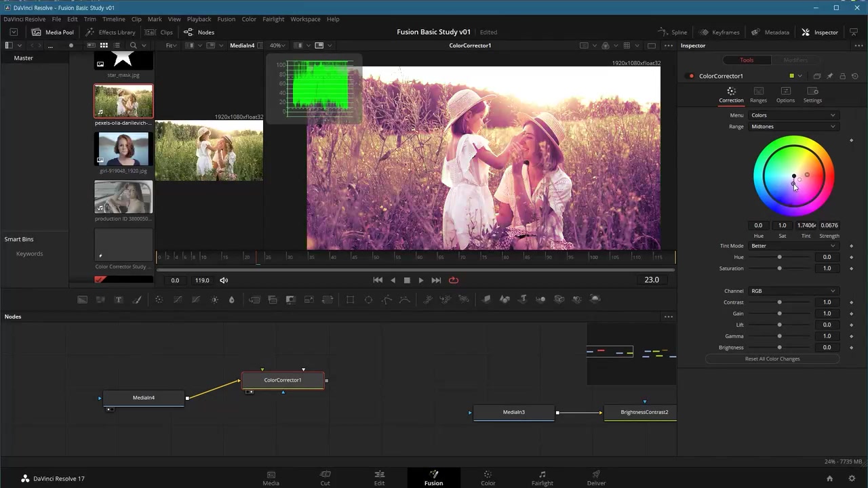The width and height of the screenshot is (868, 488).
Task: Select the girl-919048_1920.jpg thumbnail
Action: [123, 148]
